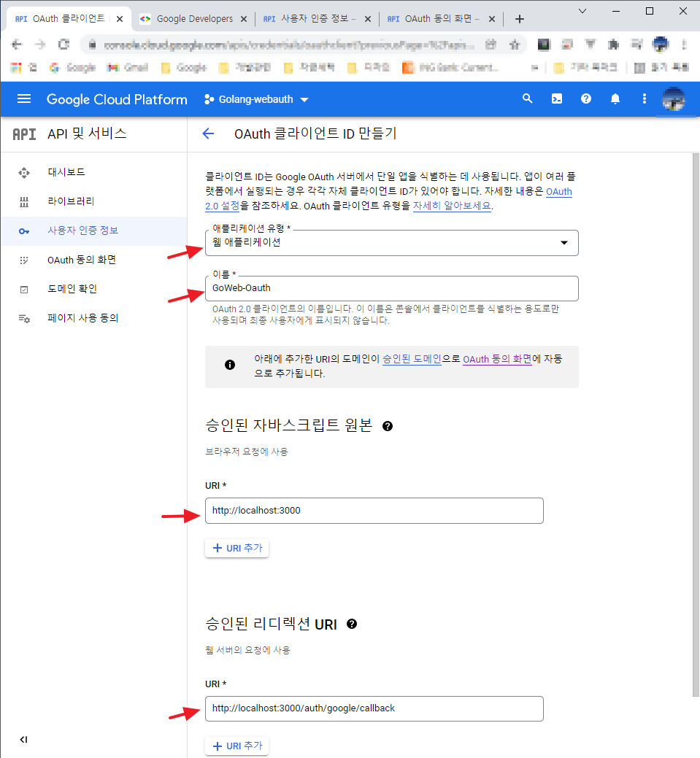The image size is (700, 758).
Task: Click URI 추가 under JavaScript origins
Action: pos(237,548)
